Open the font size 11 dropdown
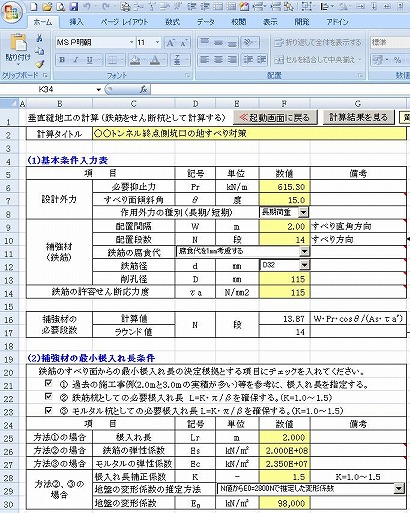 pos(157,42)
